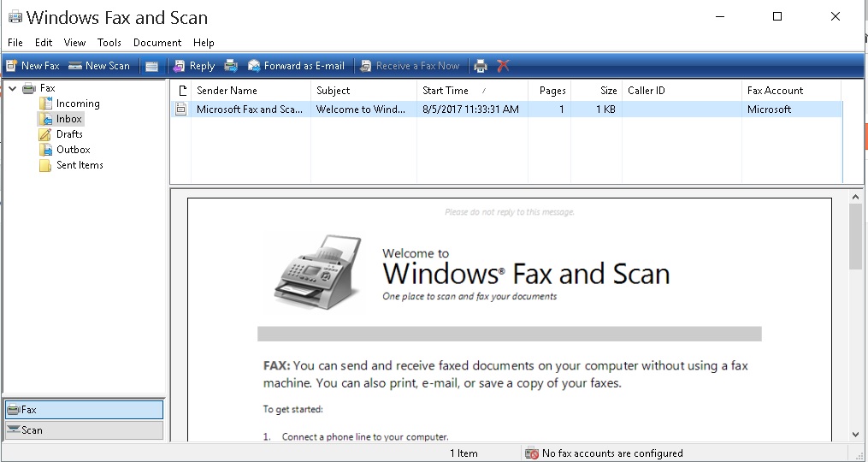
Task: Maximize the Windows Fax and Scan window
Action: tap(777, 16)
